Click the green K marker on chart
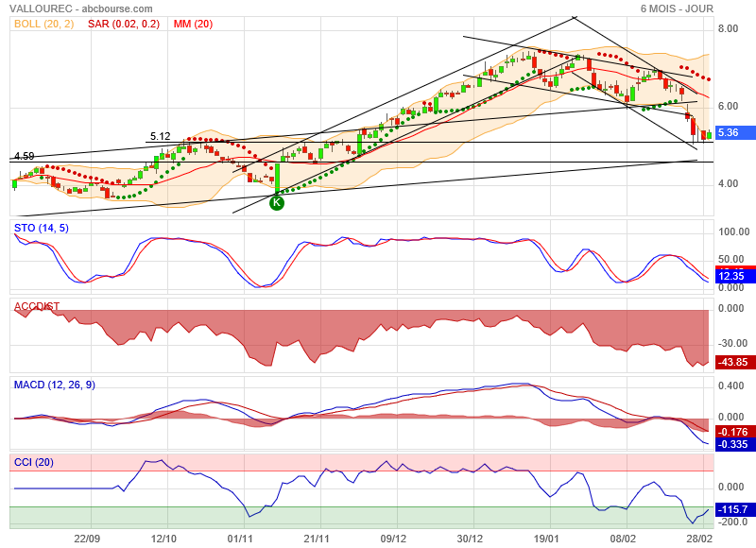 (277, 203)
